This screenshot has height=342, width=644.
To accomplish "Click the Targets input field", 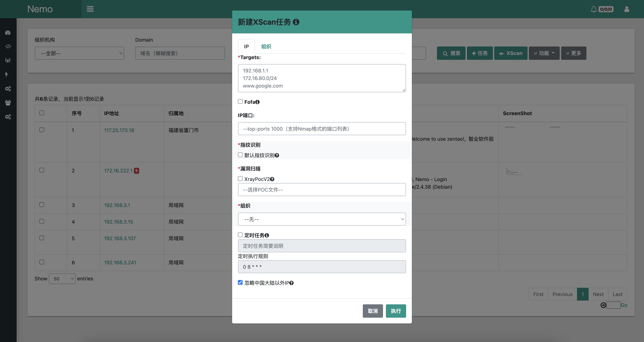I will 322,78.
